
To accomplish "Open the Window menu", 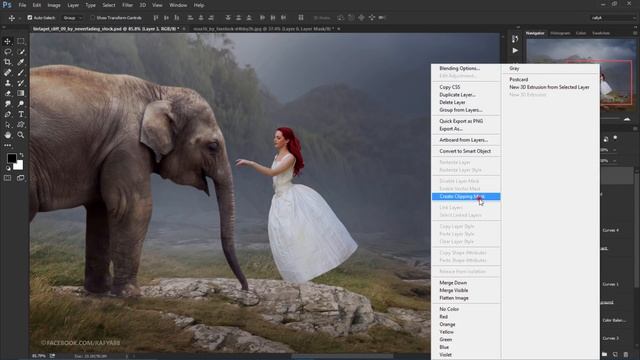I will (178, 5).
